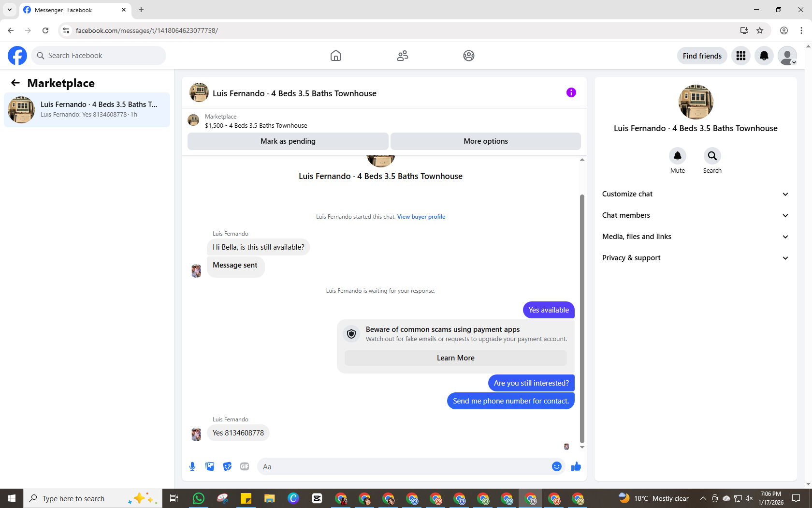Select the Messenger | Facebook tab
The image size is (812, 508).
pyautogui.click(x=75, y=10)
